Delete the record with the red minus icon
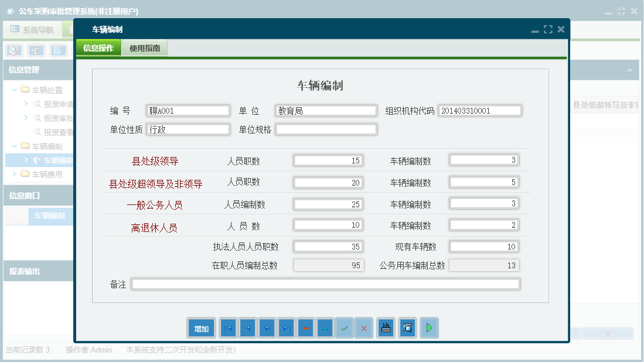Image resolution: width=644 pixels, height=362 pixels. tap(305, 328)
